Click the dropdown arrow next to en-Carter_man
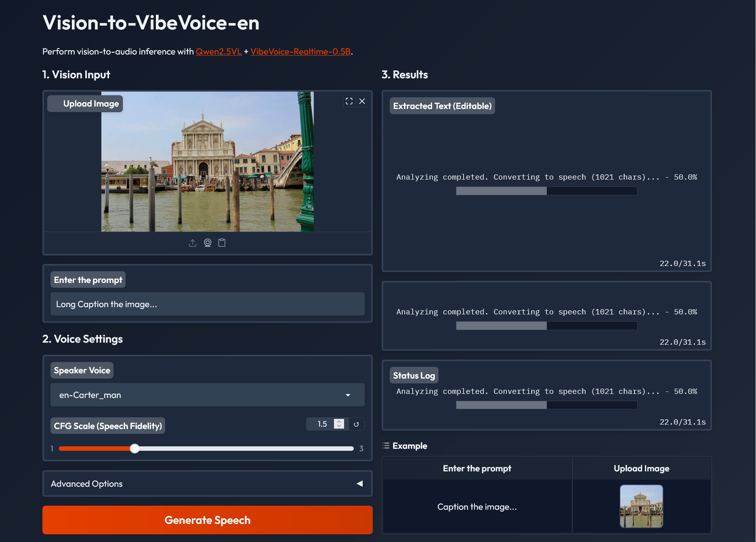The width and height of the screenshot is (756, 542). [x=348, y=395]
